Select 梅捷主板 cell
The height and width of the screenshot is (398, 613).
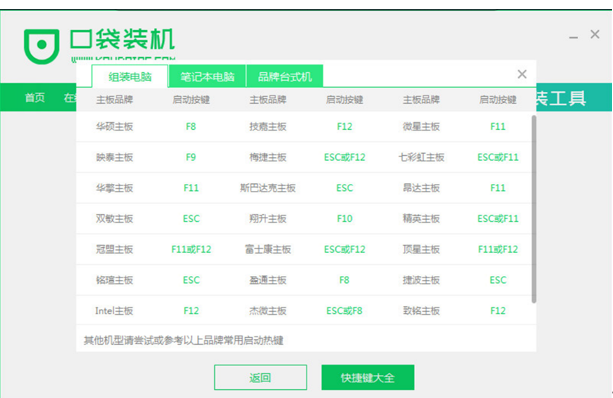[268, 157]
